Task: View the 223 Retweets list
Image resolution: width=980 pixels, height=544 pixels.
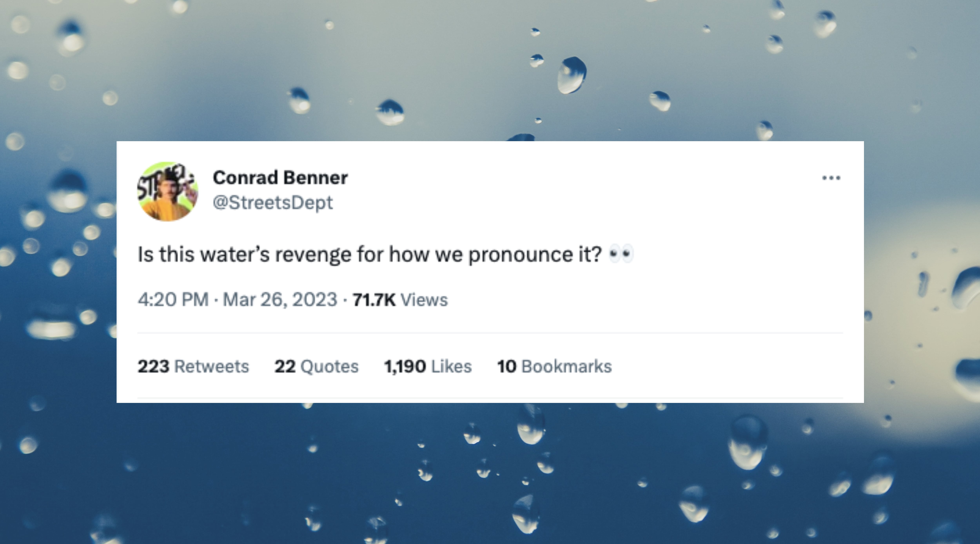Action: [193, 366]
